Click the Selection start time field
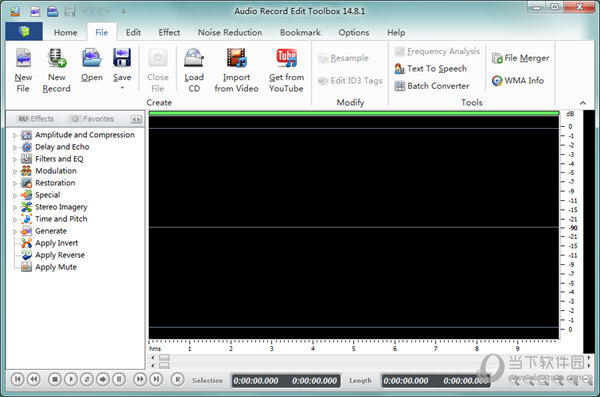The width and height of the screenshot is (600, 397). coord(256,381)
